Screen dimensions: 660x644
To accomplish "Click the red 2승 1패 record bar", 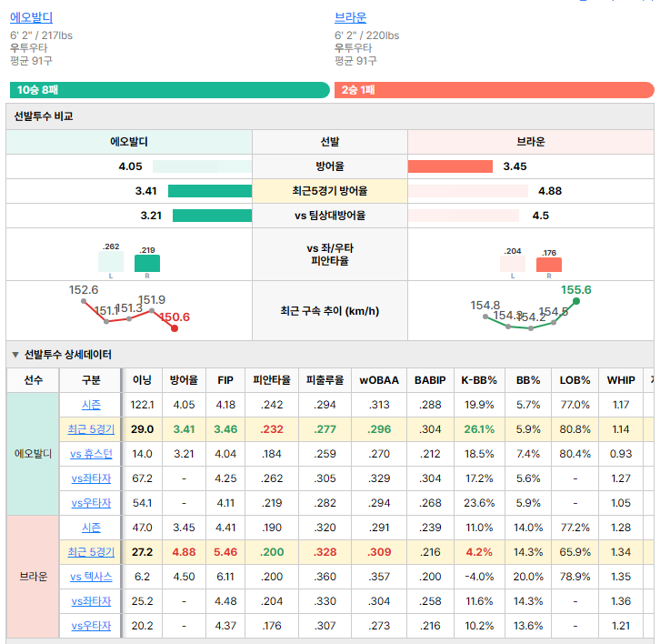I will (495, 90).
